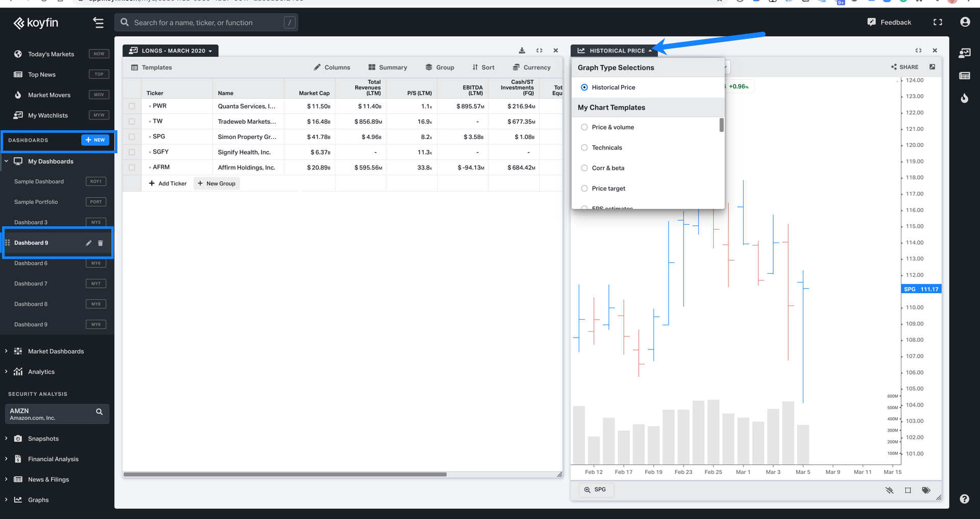This screenshot has height=519, width=980.
Task: Close the Longs March 2020 widget
Action: click(x=556, y=51)
